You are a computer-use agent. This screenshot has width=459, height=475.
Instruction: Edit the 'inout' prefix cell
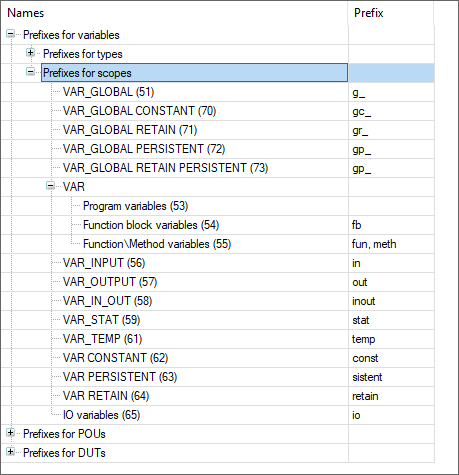pyautogui.click(x=391, y=301)
